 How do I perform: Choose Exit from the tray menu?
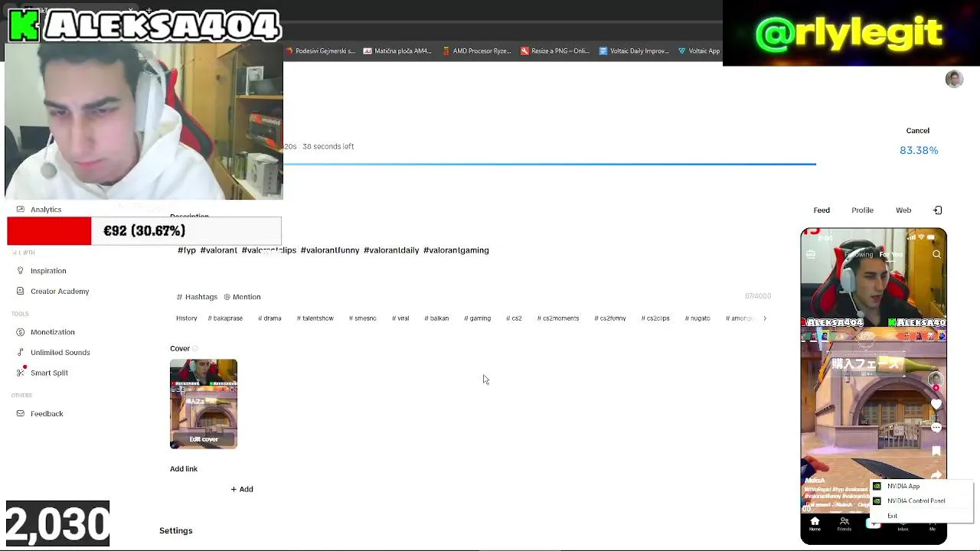pos(922,516)
